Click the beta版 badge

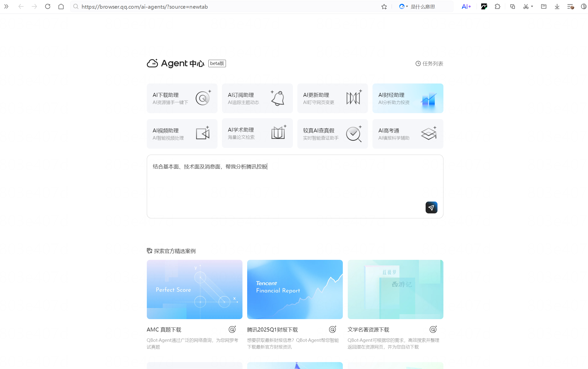click(217, 63)
